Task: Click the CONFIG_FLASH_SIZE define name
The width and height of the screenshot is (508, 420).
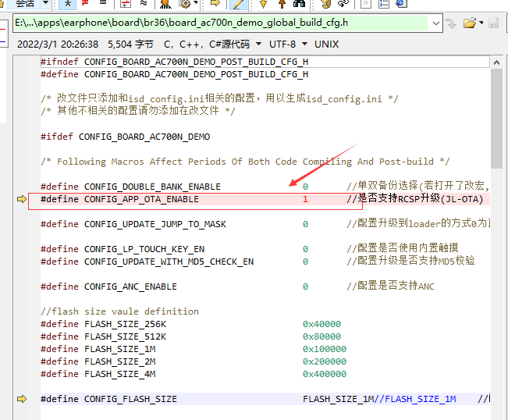Action: (130, 399)
